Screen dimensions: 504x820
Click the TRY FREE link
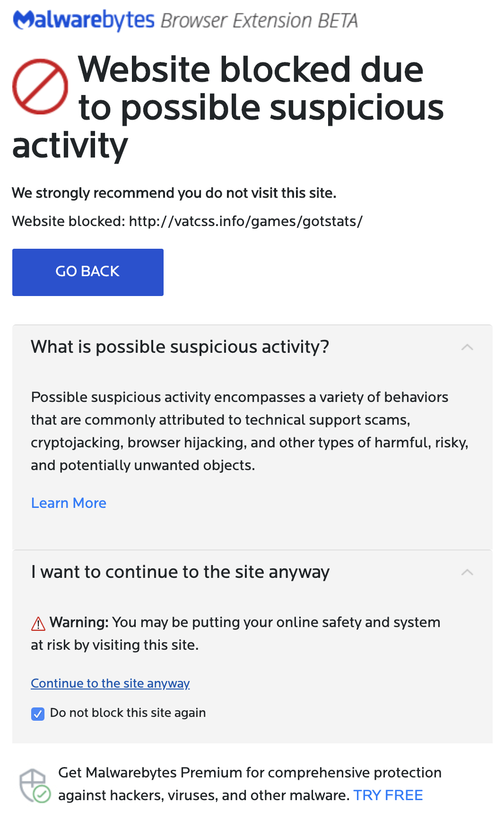tap(388, 795)
